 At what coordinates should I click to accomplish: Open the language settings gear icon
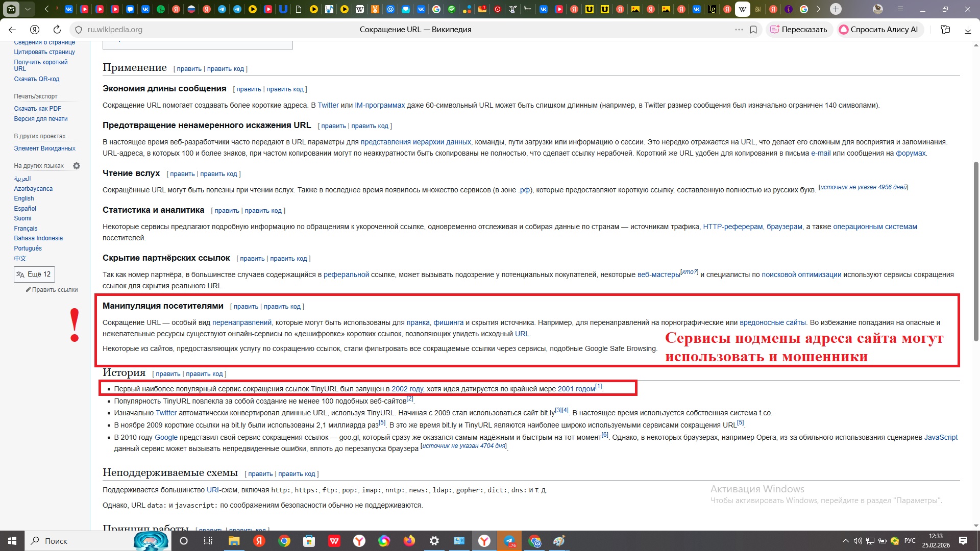pos(77,166)
